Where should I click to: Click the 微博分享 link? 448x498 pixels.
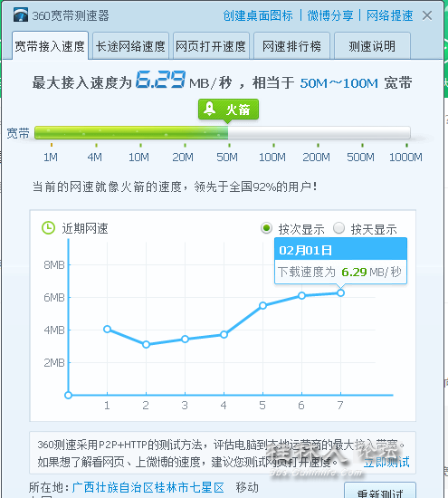tap(330, 15)
